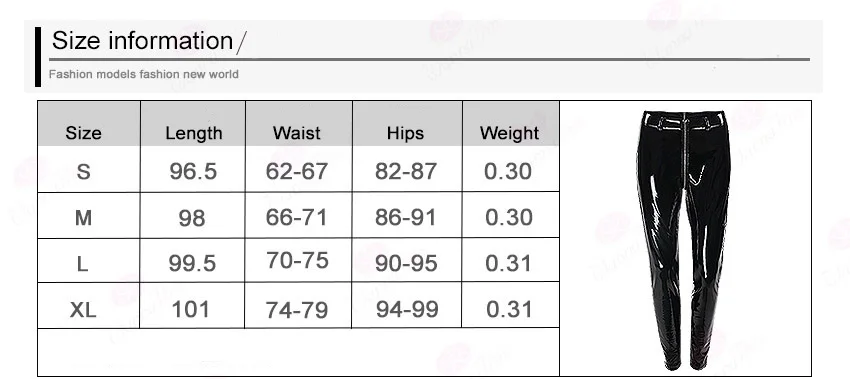Select the L size row label
Screen dimensions: 850x379
[x=82, y=264]
